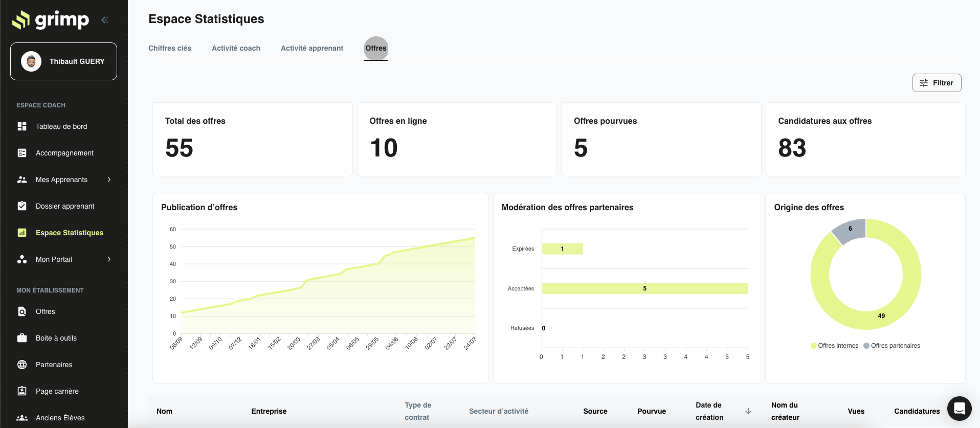Image resolution: width=980 pixels, height=428 pixels.
Task: Click the Partenaires globe icon
Action: [22, 365]
